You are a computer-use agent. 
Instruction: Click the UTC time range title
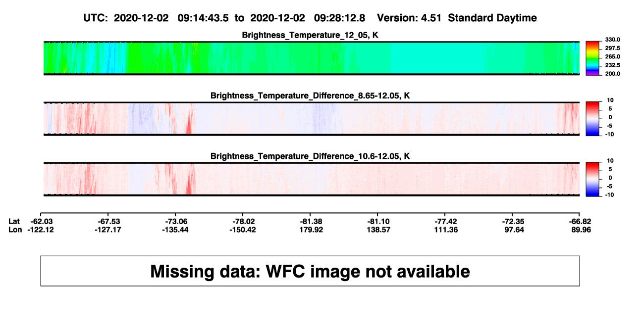[x=225, y=18]
